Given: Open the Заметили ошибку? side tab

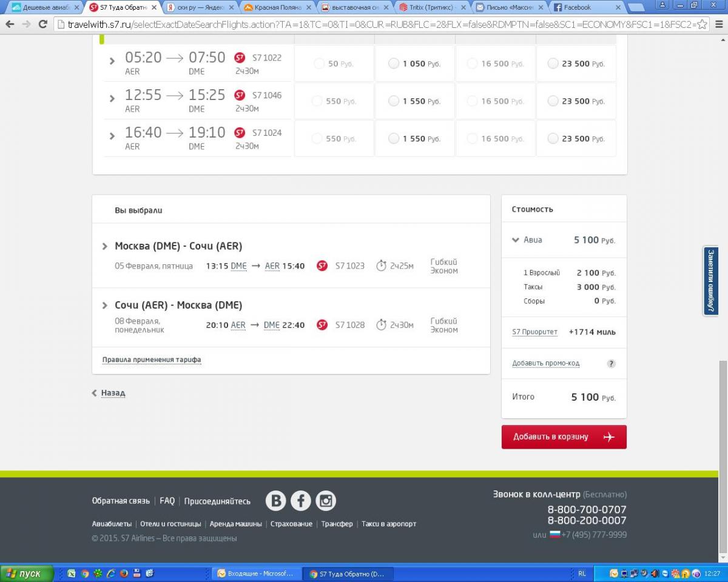Looking at the screenshot, I should [711, 281].
